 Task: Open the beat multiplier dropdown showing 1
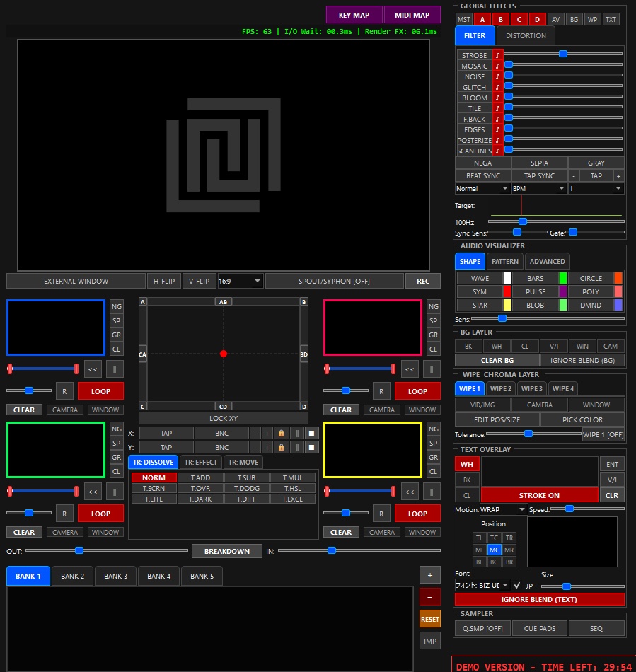pyautogui.click(x=596, y=189)
